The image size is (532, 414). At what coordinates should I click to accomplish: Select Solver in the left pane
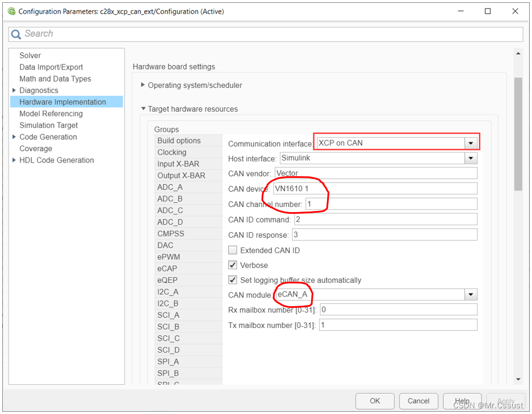[30, 55]
